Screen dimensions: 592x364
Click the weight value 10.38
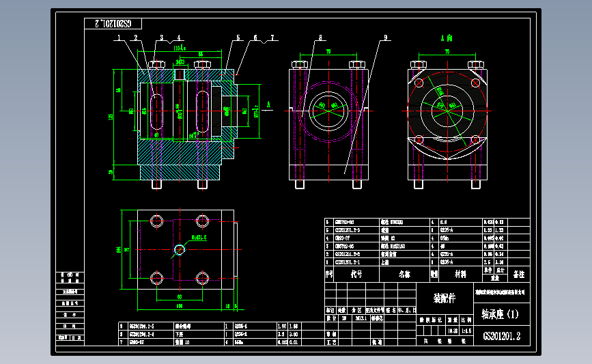(453, 331)
